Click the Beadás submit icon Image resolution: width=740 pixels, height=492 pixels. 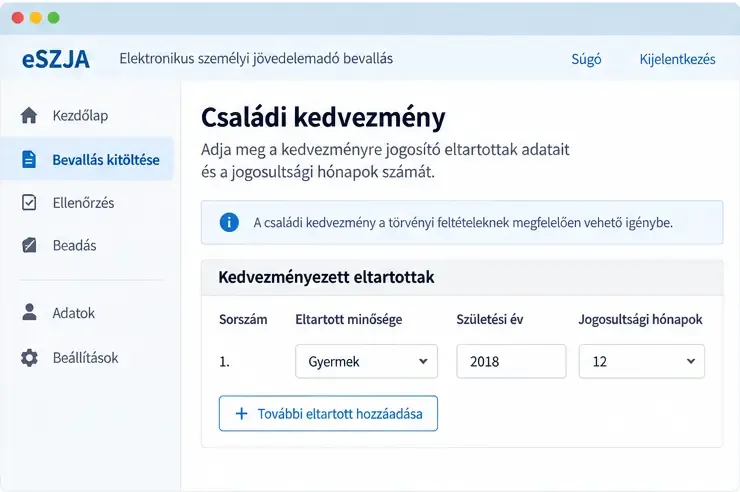[x=29, y=245]
